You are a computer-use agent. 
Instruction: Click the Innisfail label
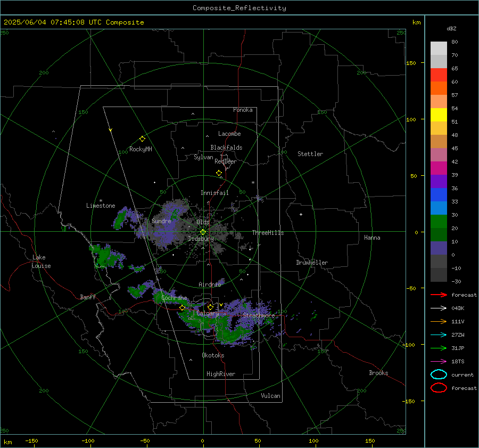tap(214, 193)
